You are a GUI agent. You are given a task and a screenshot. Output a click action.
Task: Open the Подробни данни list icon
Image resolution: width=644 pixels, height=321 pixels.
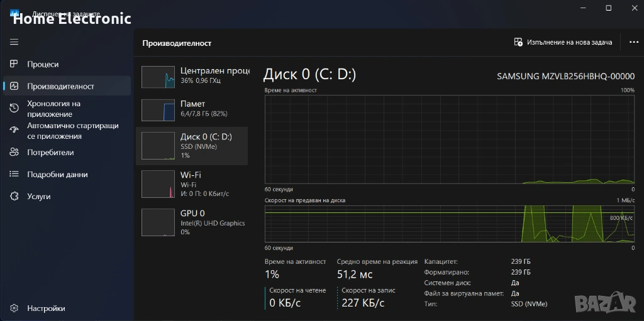(x=14, y=174)
